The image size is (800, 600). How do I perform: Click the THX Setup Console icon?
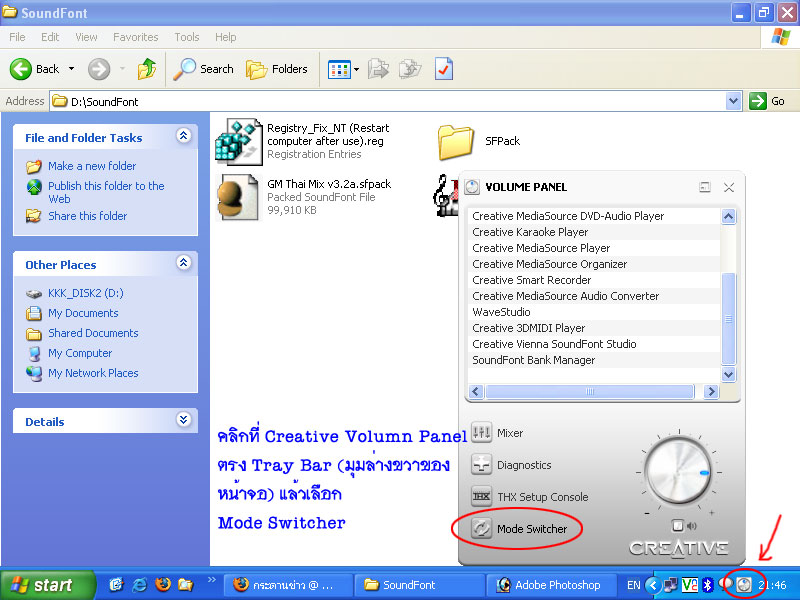click(481, 496)
